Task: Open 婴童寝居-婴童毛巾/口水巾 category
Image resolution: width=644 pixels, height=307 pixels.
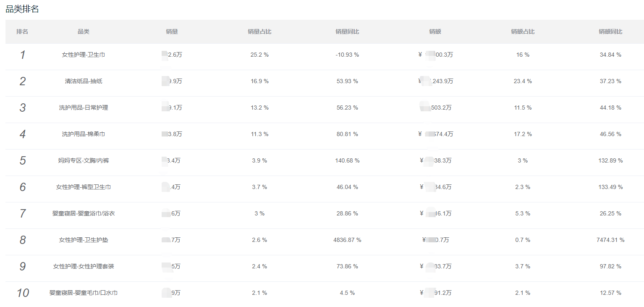Action: pos(84,293)
